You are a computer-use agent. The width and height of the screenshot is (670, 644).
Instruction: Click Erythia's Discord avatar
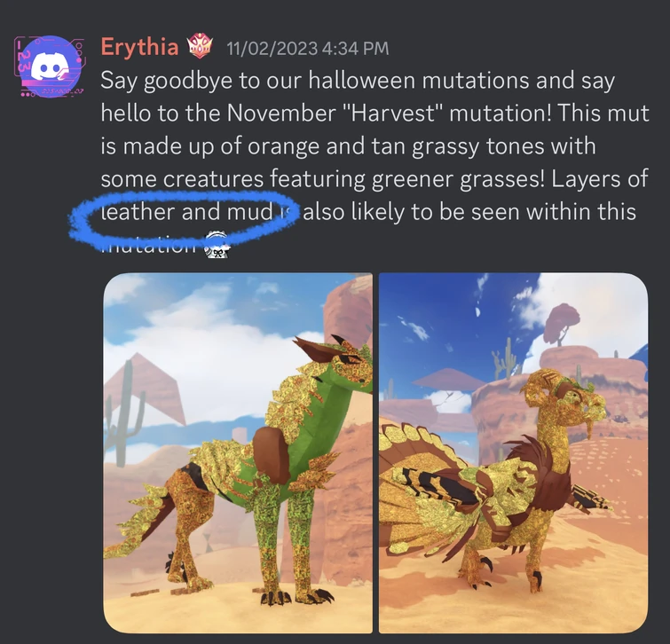(x=50, y=67)
